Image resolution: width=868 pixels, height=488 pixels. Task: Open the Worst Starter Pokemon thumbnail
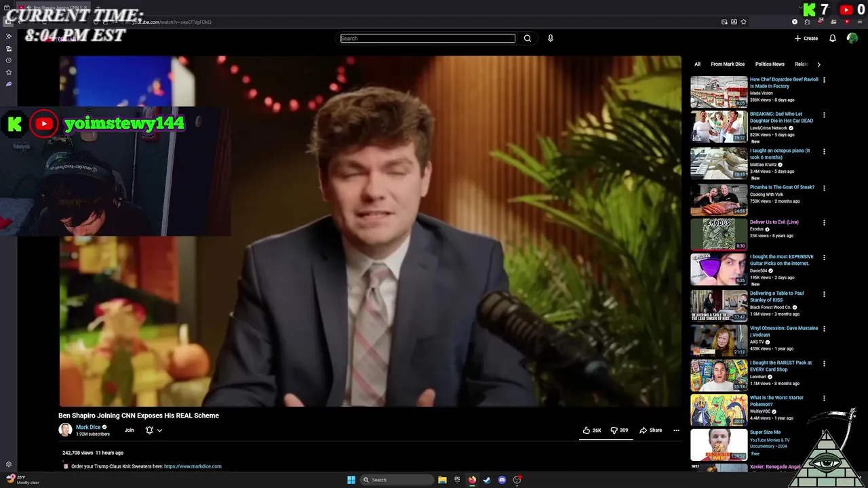[x=719, y=410]
